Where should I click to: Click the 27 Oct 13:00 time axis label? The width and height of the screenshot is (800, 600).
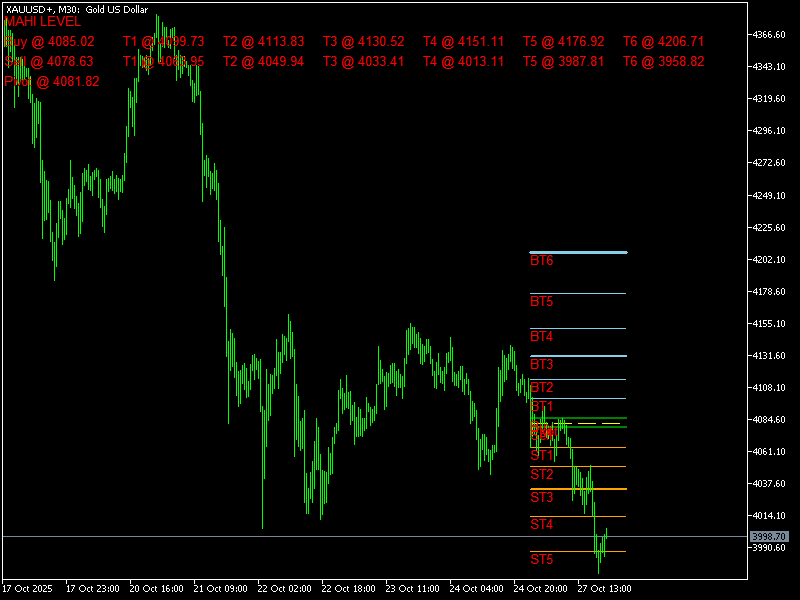pos(604,588)
